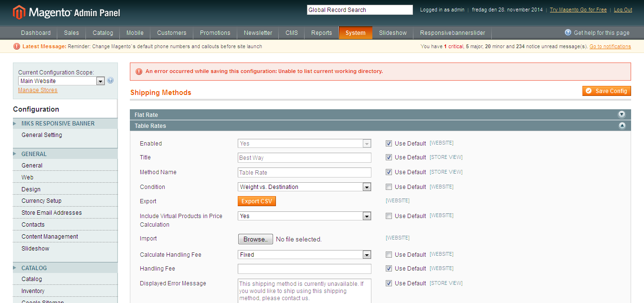Toggle Use Default for Handling Fee
The image size is (644, 303).
pyautogui.click(x=389, y=268)
